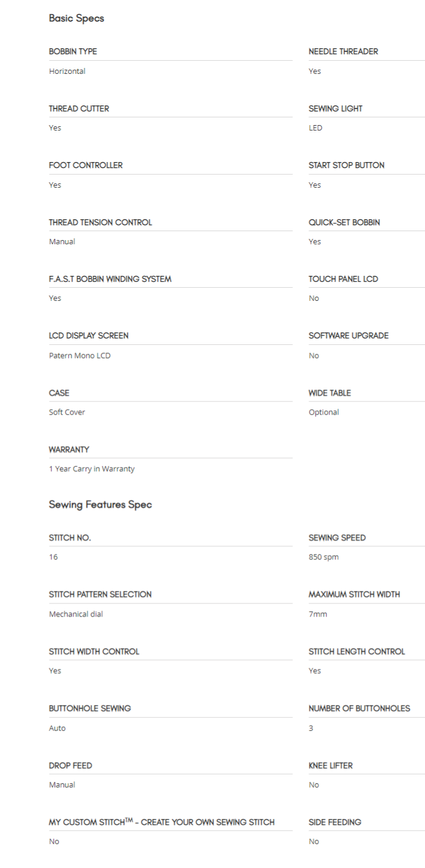Image resolution: width=425 pixels, height=868 pixels.
Task: Select the BUTTONHOLE SEWING label
Action: point(89,709)
